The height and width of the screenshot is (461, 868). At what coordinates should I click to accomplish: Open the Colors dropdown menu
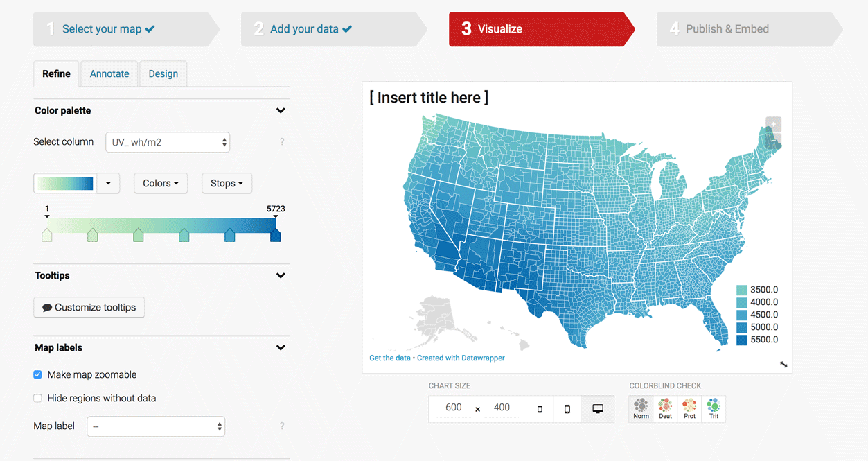(161, 183)
